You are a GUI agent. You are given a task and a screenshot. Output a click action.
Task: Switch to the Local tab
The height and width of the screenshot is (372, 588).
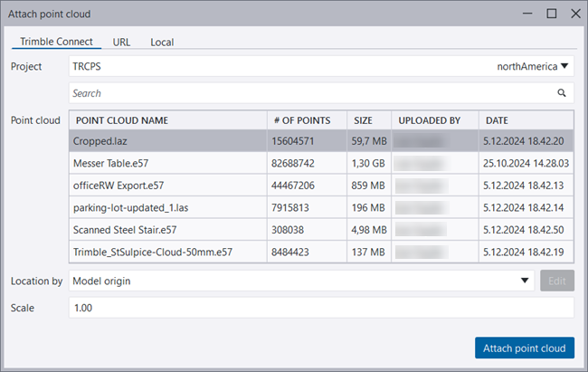pos(162,42)
